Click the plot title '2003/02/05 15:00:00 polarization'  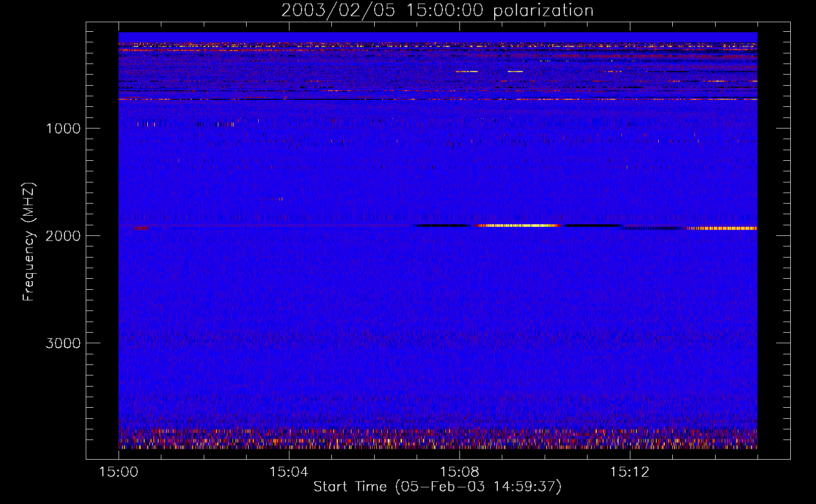coord(437,10)
